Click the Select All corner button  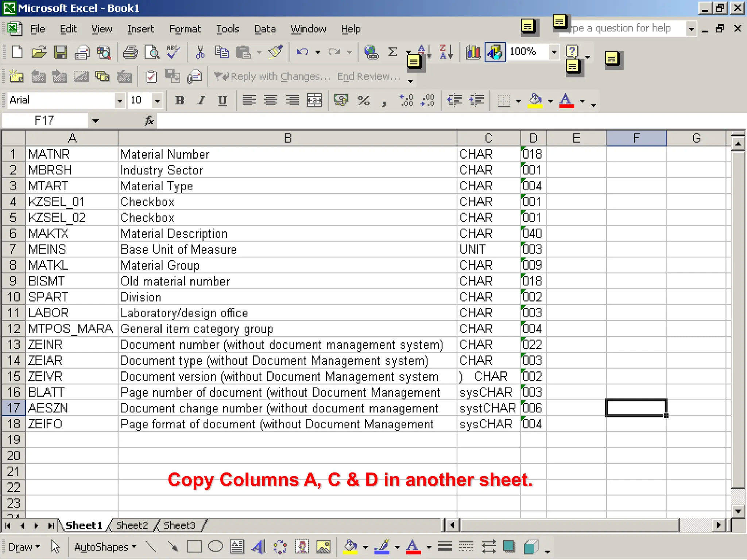13,138
